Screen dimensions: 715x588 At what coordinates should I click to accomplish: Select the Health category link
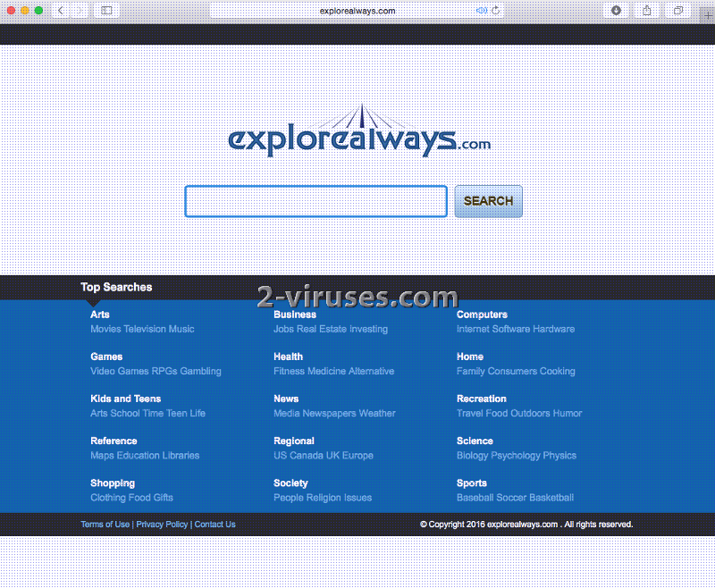[x=288, y=357]
